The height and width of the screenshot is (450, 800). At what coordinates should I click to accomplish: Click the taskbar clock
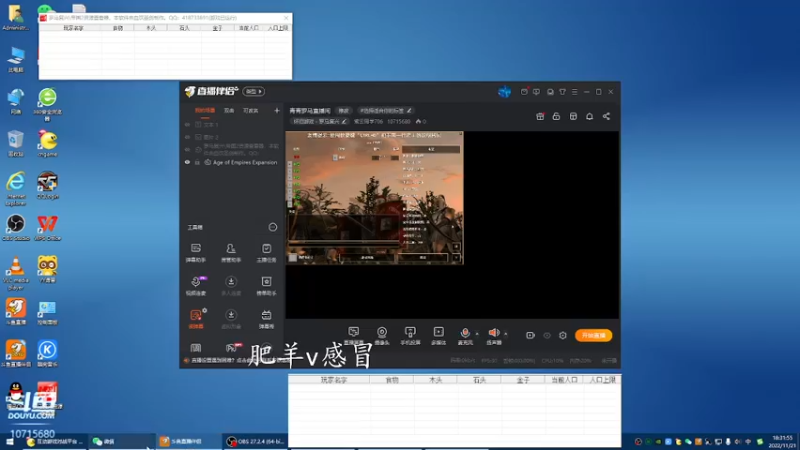pos(782,441)
